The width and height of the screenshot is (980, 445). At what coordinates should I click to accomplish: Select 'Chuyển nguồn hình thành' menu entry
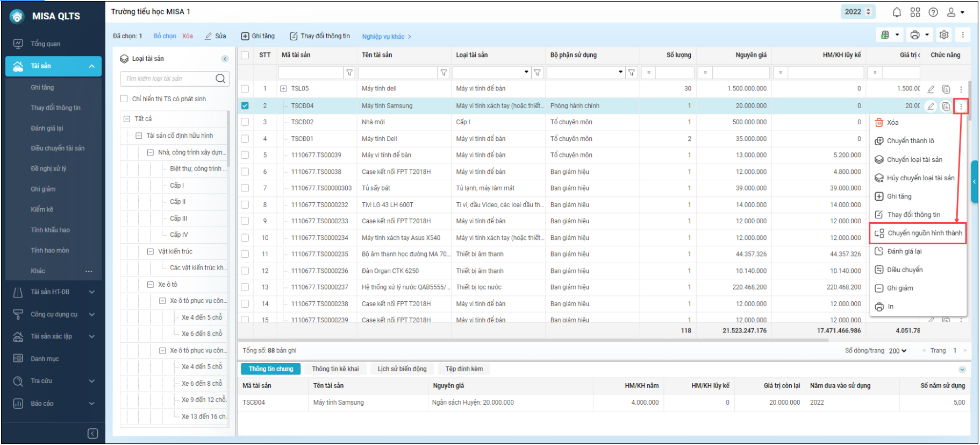(x=918, y=233)
